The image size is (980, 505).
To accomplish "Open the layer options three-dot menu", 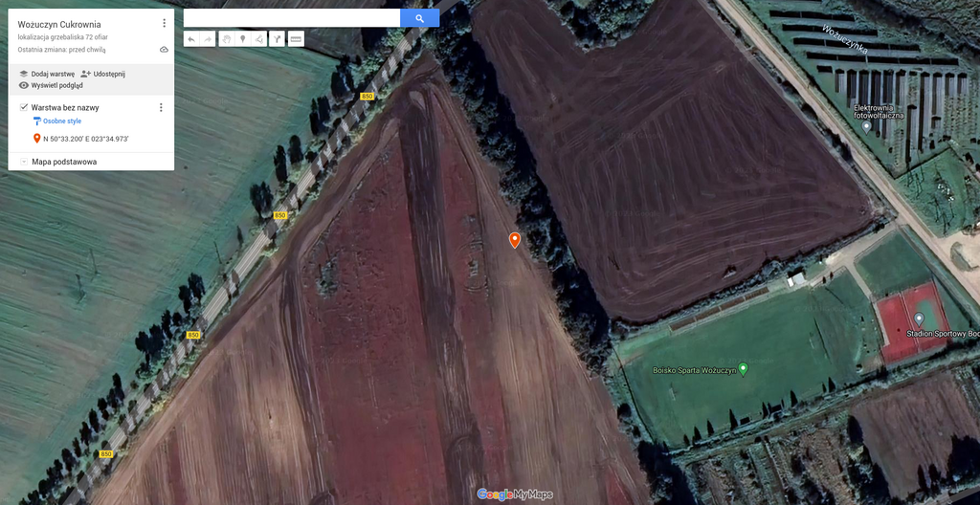I will click(161, 107).
